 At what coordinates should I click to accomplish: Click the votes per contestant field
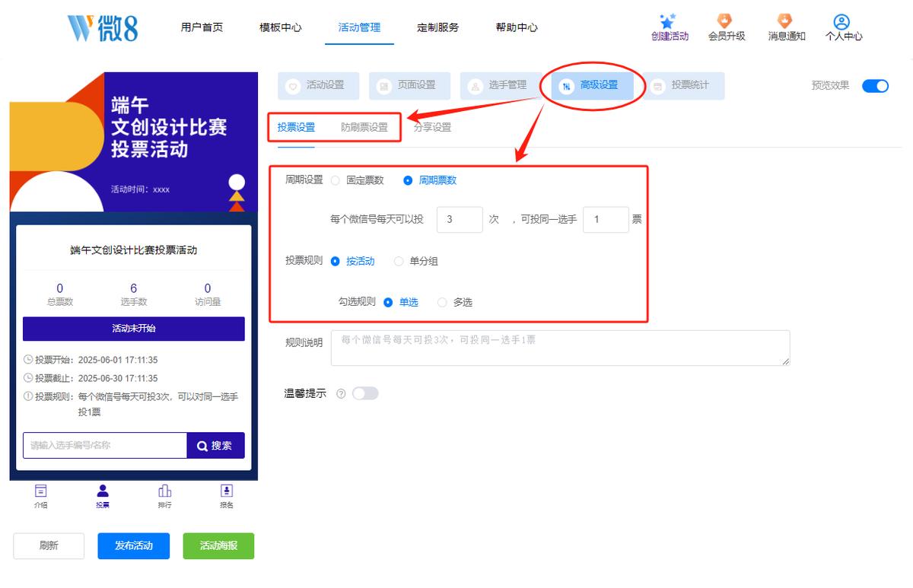click(x=606, y=219)
